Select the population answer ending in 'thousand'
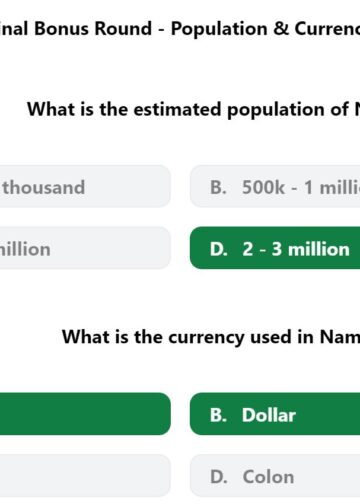The height and width of the screenshot is (504, 360). pos(85,186)
